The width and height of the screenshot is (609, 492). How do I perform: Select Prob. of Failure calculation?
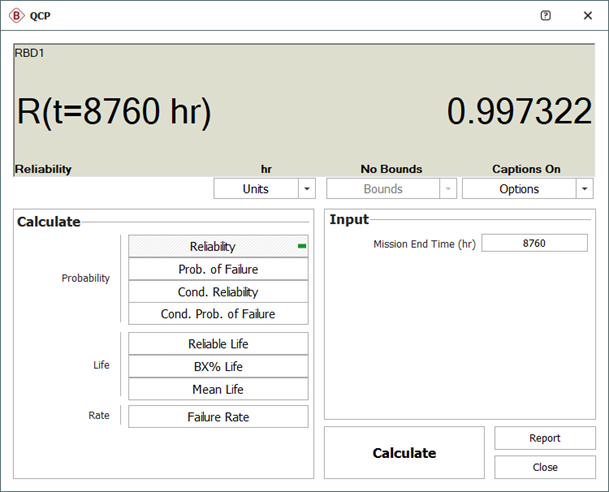(x=218, y=269)
